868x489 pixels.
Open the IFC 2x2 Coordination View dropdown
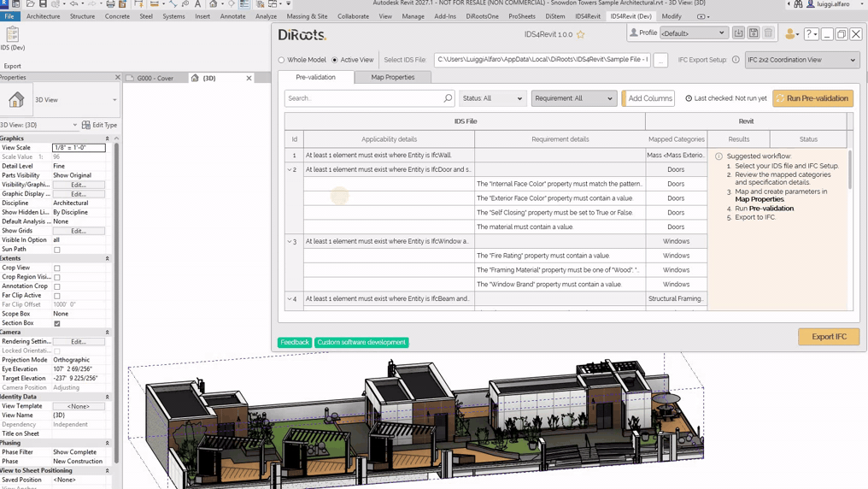click(x=801, y=60)
